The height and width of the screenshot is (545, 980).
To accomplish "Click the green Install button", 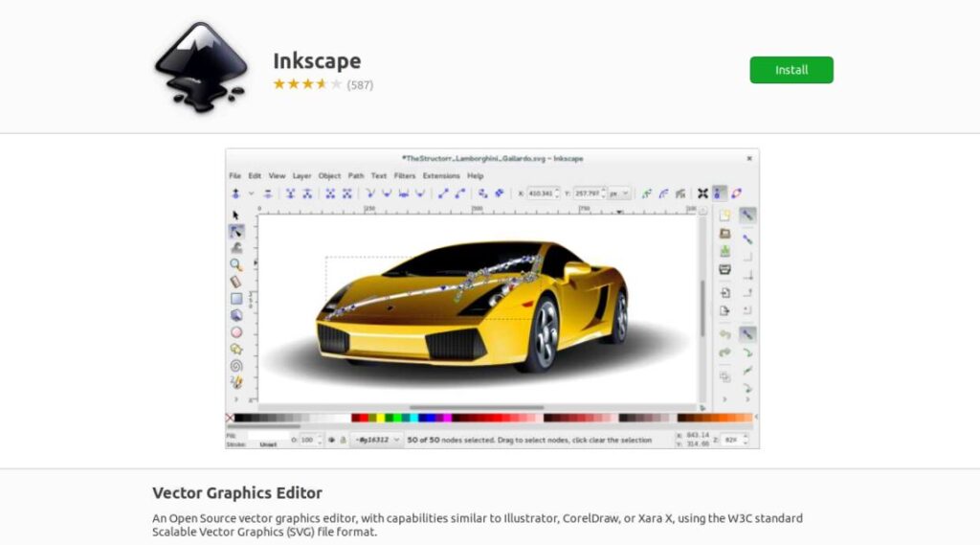I will pos(791,70).
